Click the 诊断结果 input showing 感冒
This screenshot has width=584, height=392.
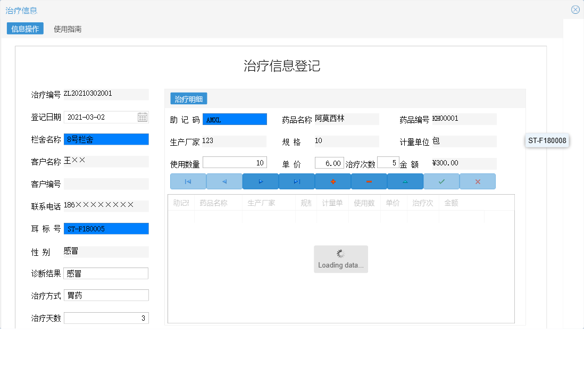[x=106, y=273]
